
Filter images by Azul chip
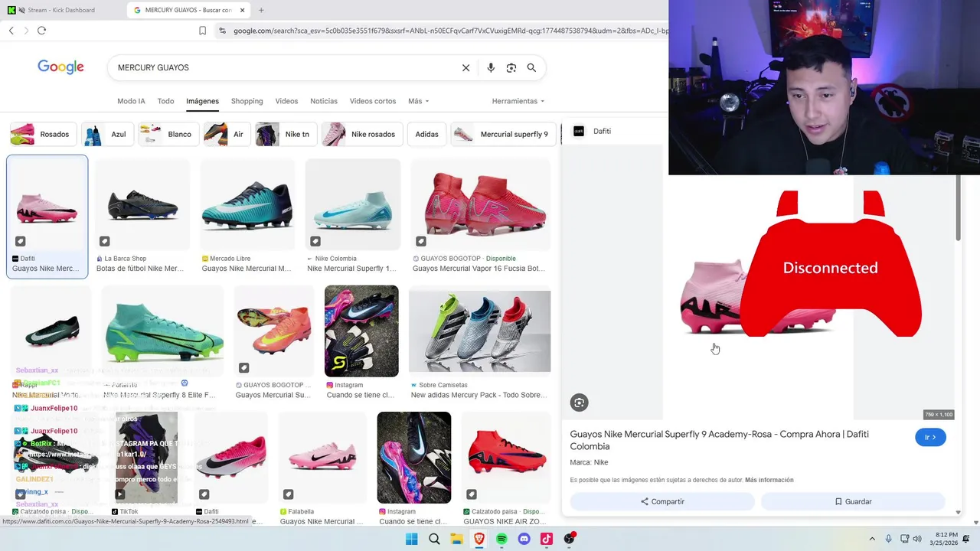pos(106,134)
